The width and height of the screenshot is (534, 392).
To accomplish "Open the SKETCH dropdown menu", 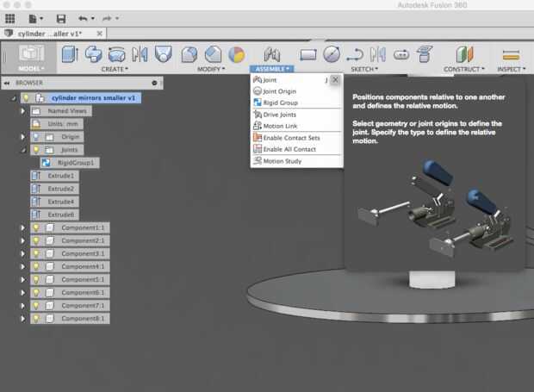I will pyautogui.click(x=364, y=69).
